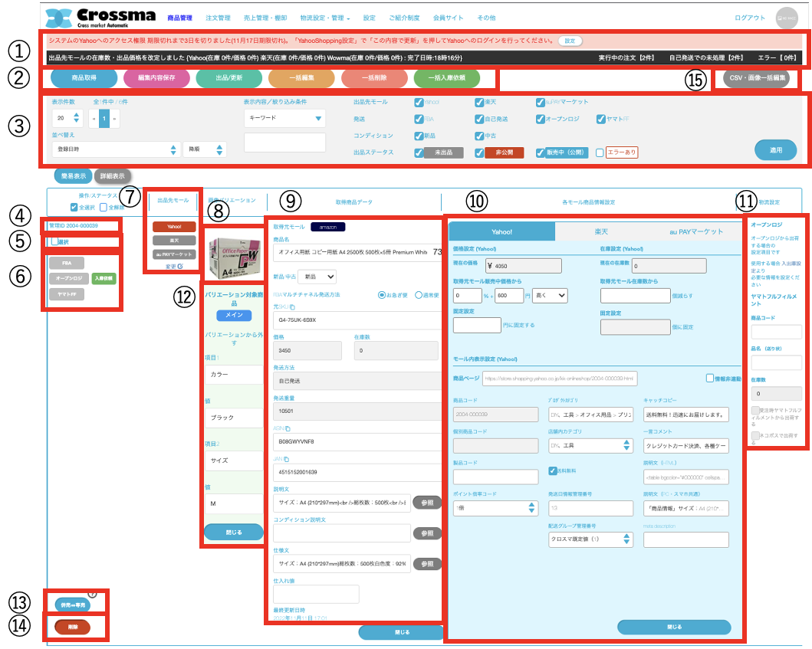
Task: Switch to the 楽天 mall tab
Action: (600, 231)
